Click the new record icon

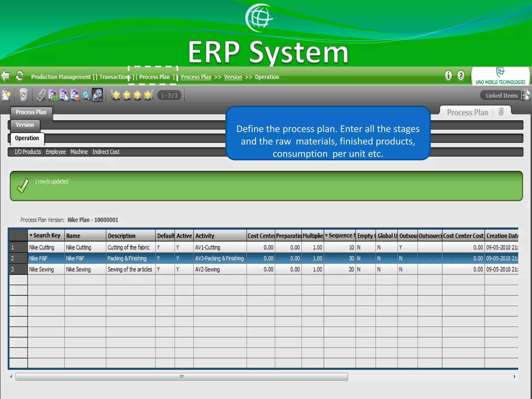pos(6,95)
